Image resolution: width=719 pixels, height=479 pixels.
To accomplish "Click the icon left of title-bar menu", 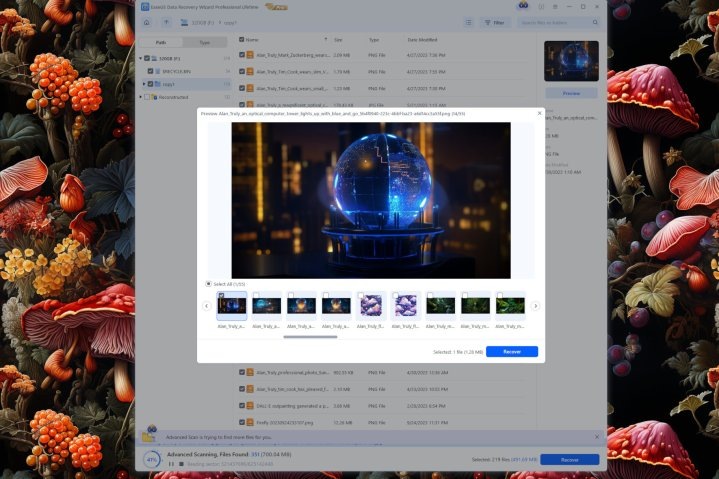I will (541, 7).
